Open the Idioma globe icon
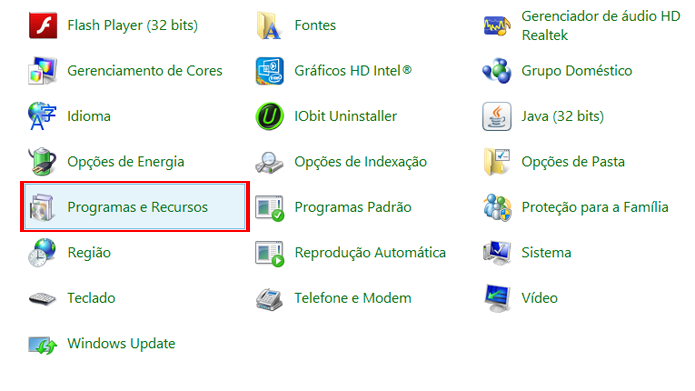The height and width of the screenshot is (391, 695). pyautogui.click(x=42, y=116)
